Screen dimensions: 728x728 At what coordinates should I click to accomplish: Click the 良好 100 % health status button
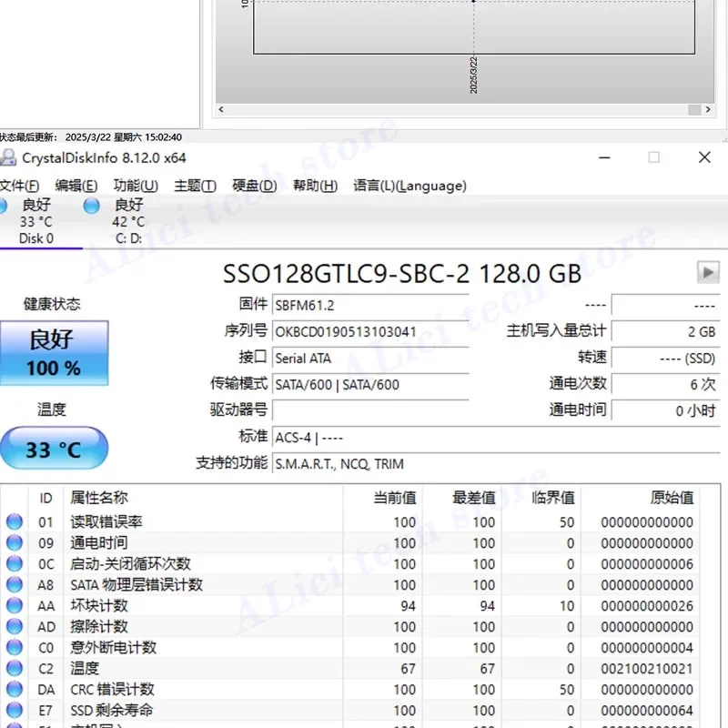pyautogui.click(x=55, y=353)
